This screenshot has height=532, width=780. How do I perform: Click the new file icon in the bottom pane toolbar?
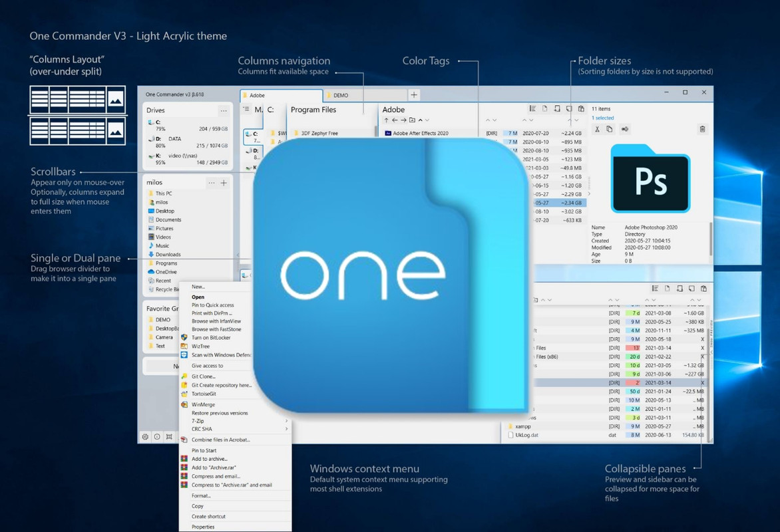[x=667, y=289]
